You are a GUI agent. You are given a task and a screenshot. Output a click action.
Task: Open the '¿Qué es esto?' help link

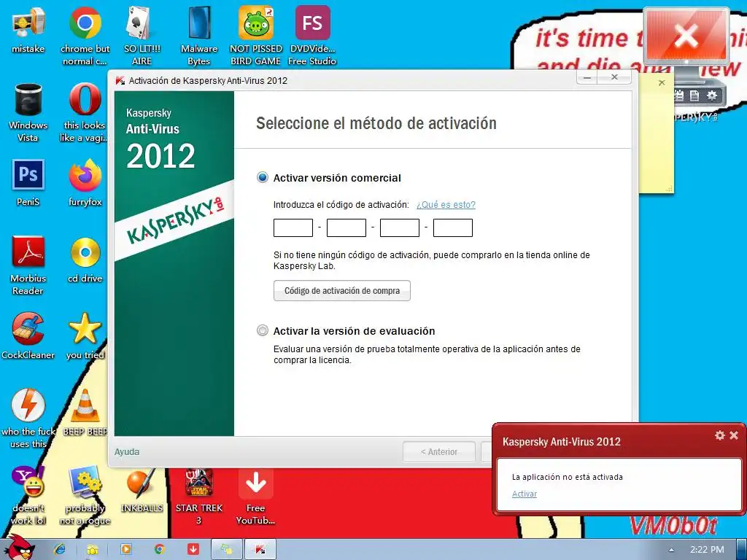(446, 205)
